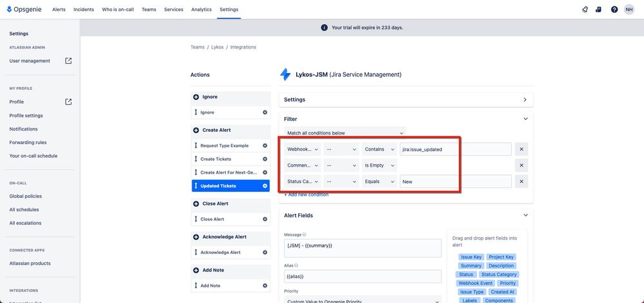
Task: Click the Issue Key alert field tag
Action: (471, 257)
